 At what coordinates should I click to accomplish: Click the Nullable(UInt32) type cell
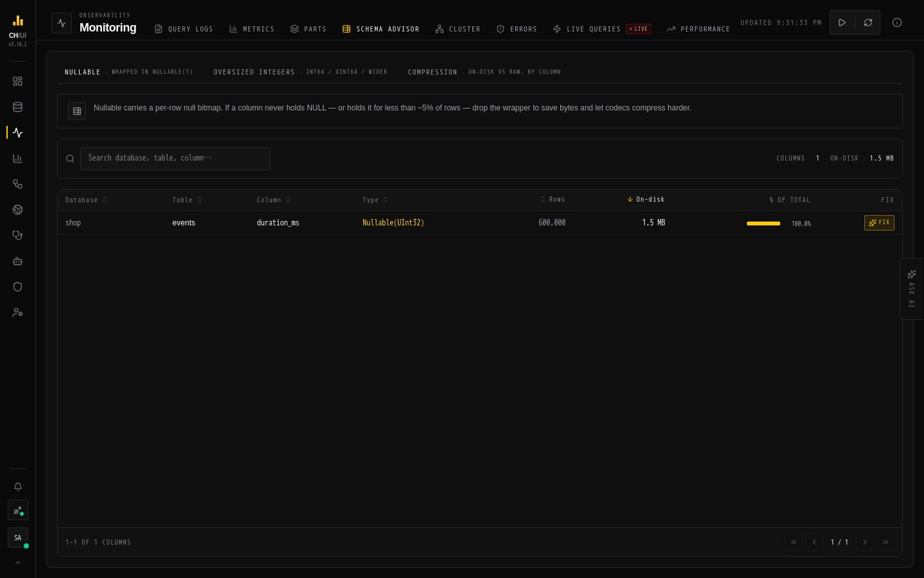393,223
